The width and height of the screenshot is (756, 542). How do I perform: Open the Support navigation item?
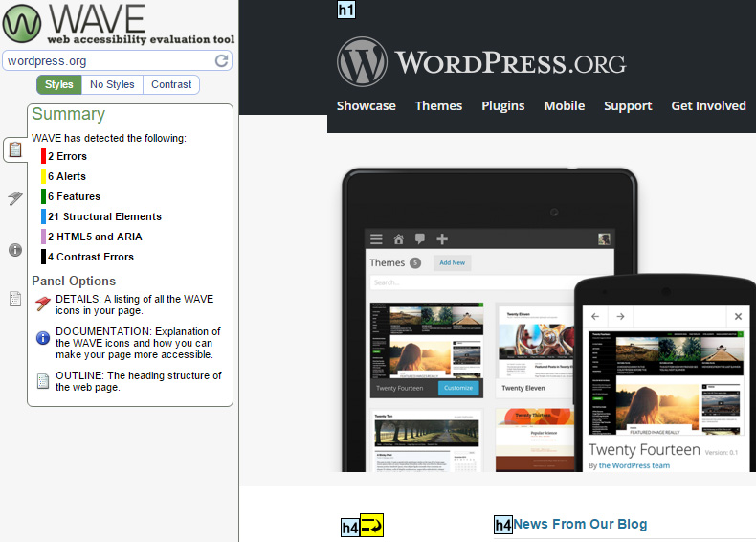[628, 106]
